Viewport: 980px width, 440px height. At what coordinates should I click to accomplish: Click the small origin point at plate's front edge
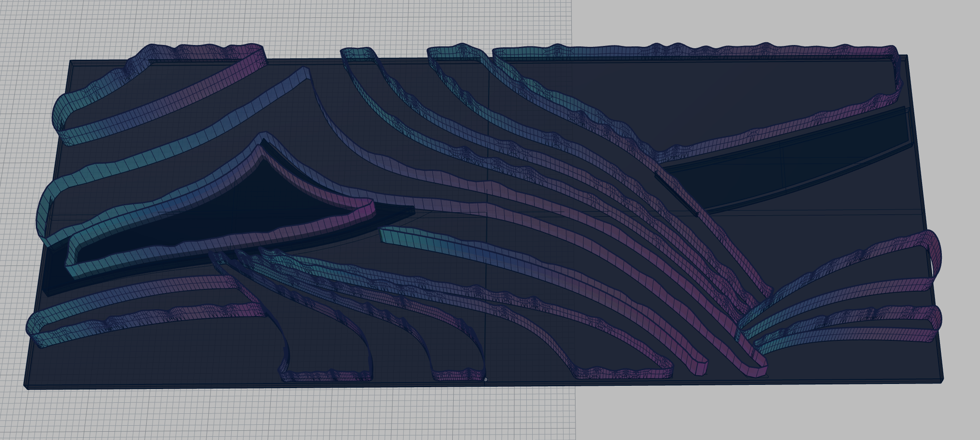[486, 379]
